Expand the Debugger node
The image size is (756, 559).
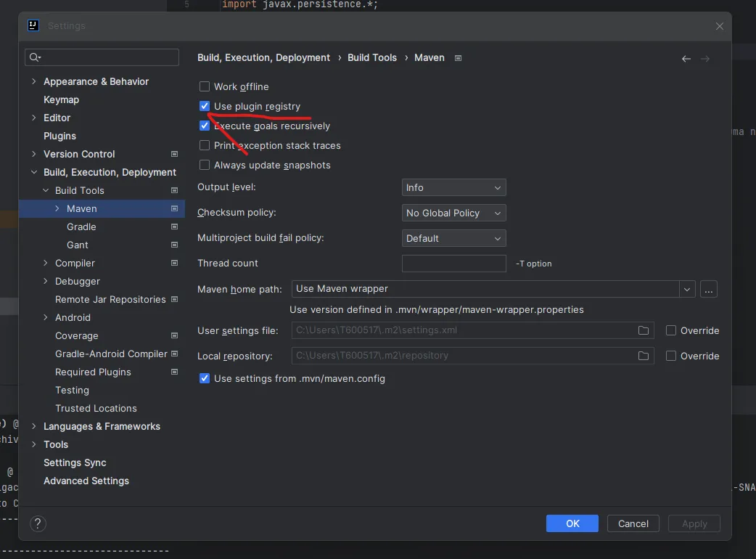coord(46,281)
